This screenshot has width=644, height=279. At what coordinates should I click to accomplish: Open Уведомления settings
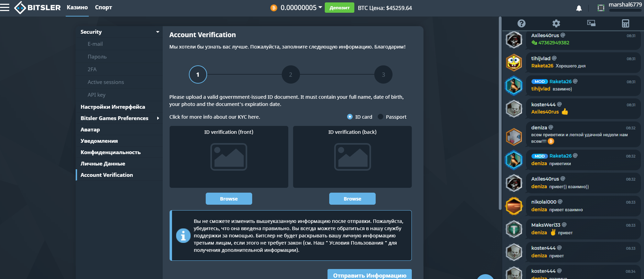pyautogui.click(x=99, y=141)
